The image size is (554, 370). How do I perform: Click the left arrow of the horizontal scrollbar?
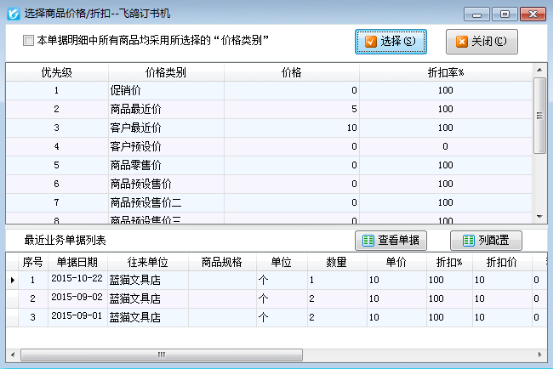pos(13,354)
